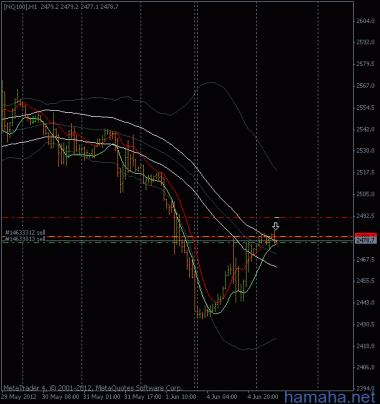This screenshot has height=404, width=380.
Task: Click the red price tag on the price scale
Action: click(x=366, y=235)
